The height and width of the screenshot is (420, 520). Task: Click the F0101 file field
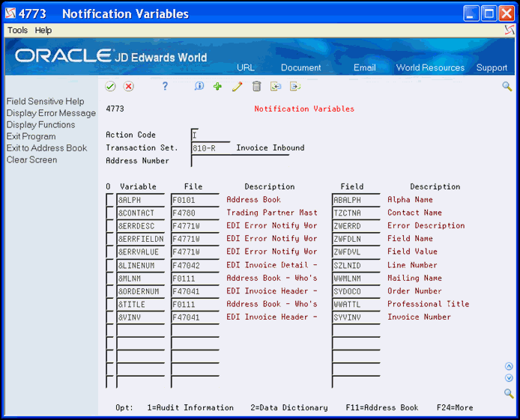(195, 200)
